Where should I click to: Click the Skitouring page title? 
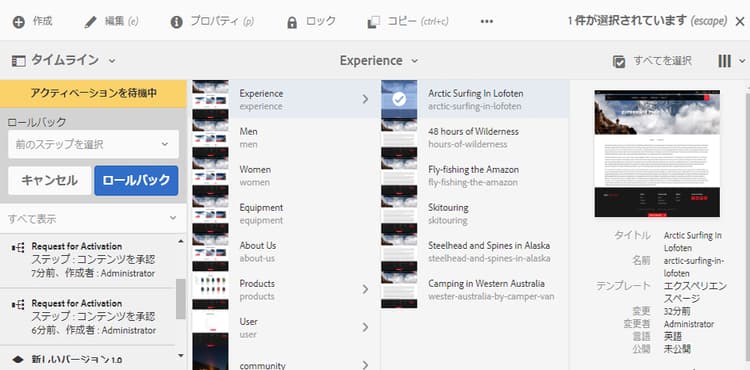click(448, 208)
